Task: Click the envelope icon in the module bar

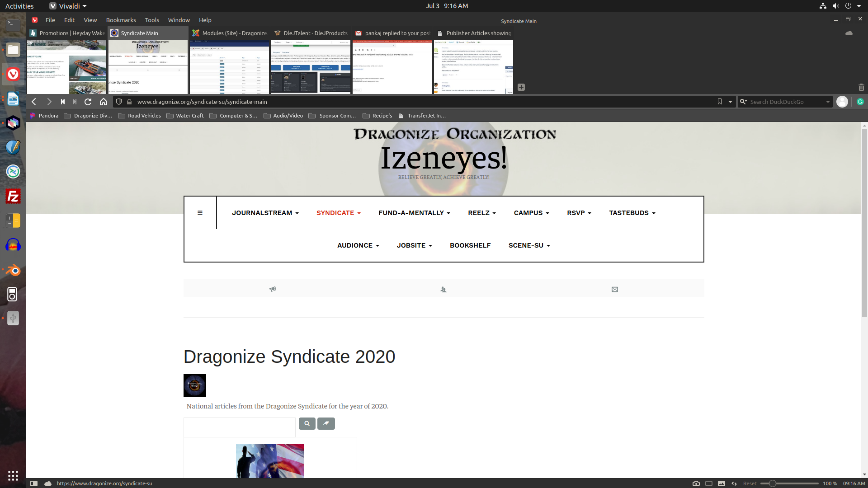Action: click(615, 289)
